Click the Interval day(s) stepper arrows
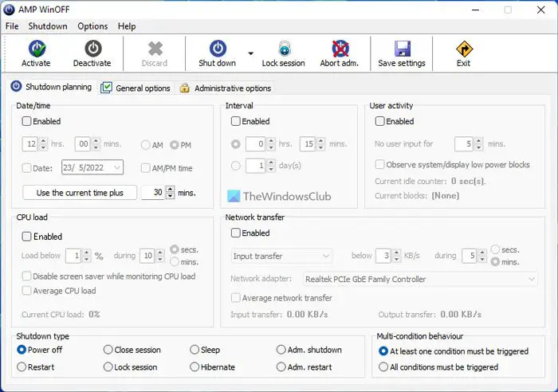This screenshot has width=558, height=392. 271,166
